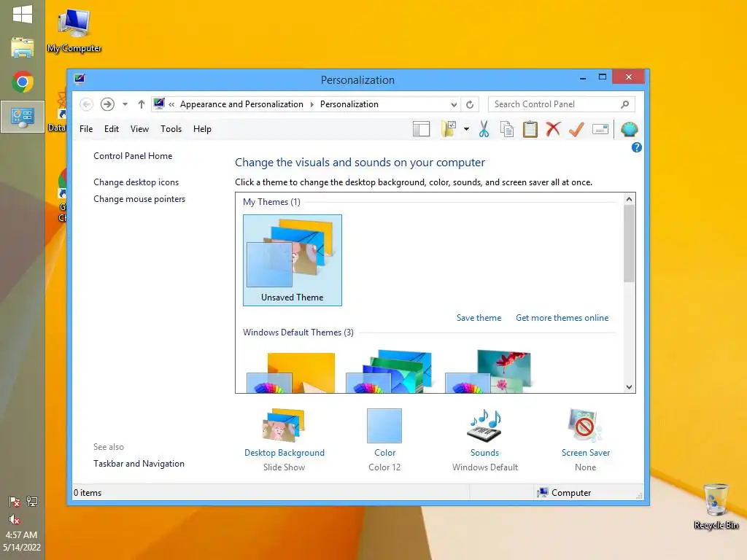Image resolution: width=747 pixels, height=560 pixels.
Task: Click the Save theme link
Action: [479, 318]
